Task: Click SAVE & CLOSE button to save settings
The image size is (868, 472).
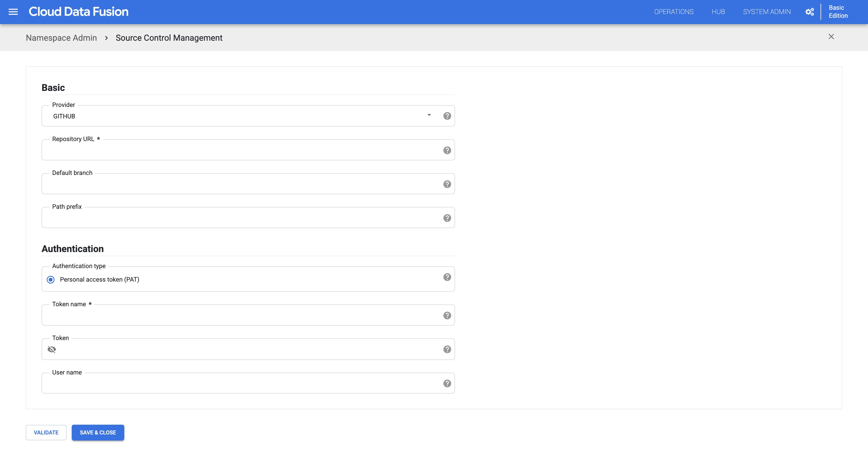Action: pos(98,432)
